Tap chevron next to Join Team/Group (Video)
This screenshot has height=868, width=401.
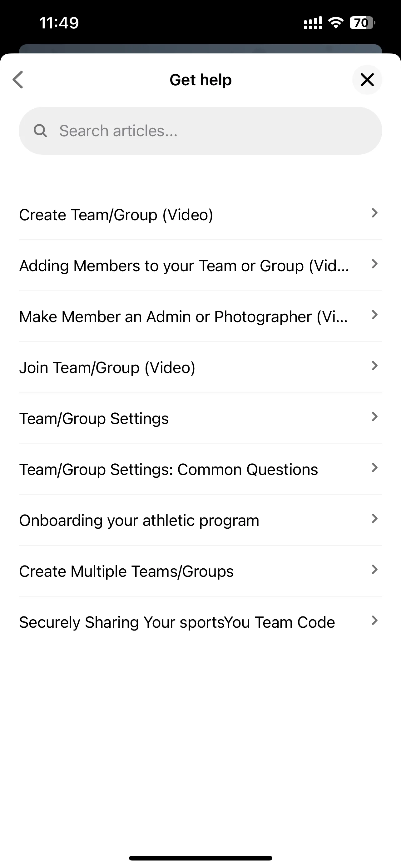tap(374, 366)
